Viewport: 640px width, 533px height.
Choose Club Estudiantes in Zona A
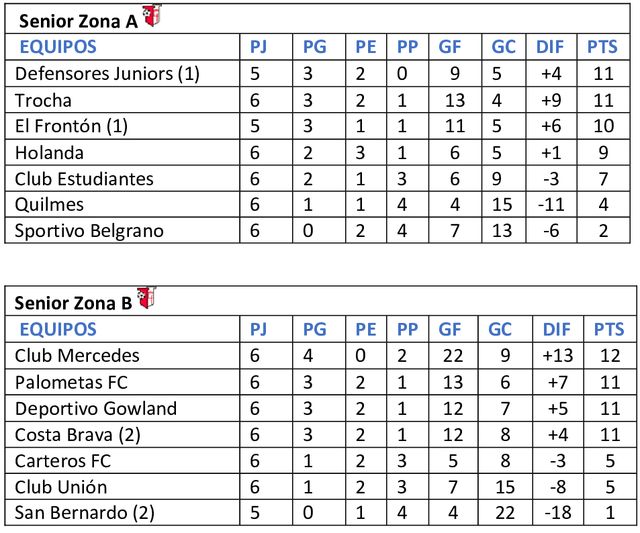(84, 178)
